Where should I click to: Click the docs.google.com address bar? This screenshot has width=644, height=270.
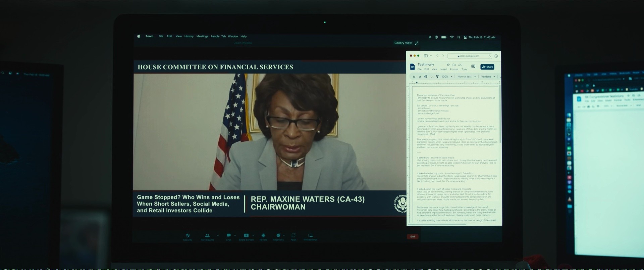pyautogui.click(x=469, y=56)
